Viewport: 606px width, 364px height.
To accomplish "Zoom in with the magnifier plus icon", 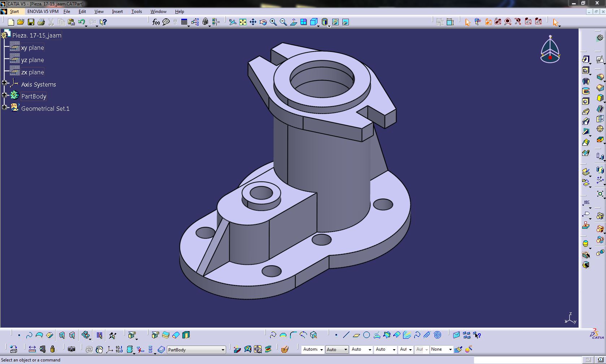I will coord(273,22).
